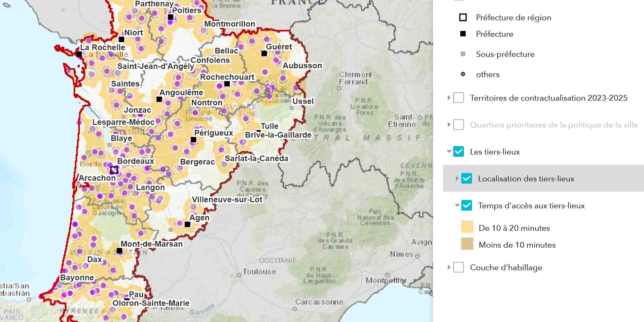
Task: Click the Bayonne city label on map
Action: [x=77, y=278]
